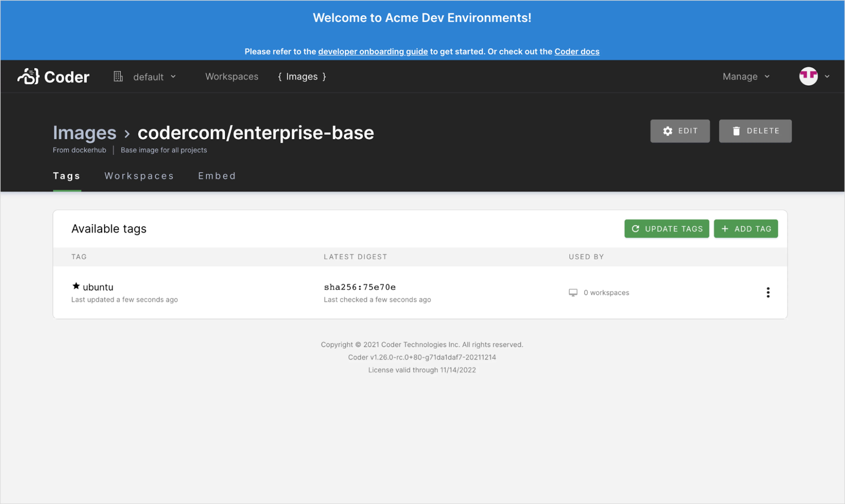
Task: Click the Edit image button
Action: pyautogui.click(x=680, y=131)
